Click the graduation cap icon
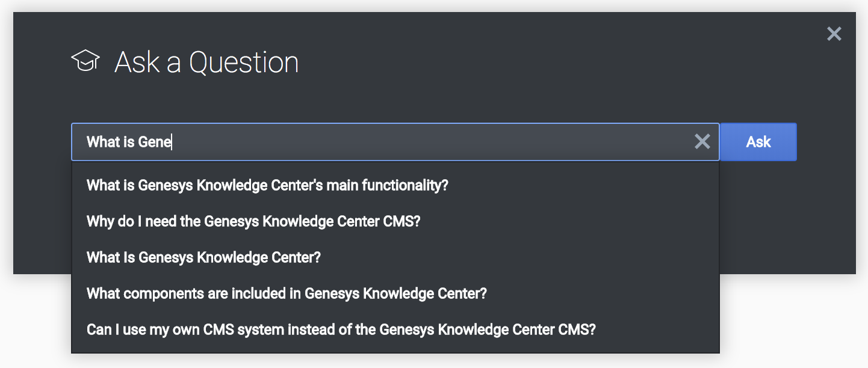This screenshot has height=368, width=868. click(85, 61)
